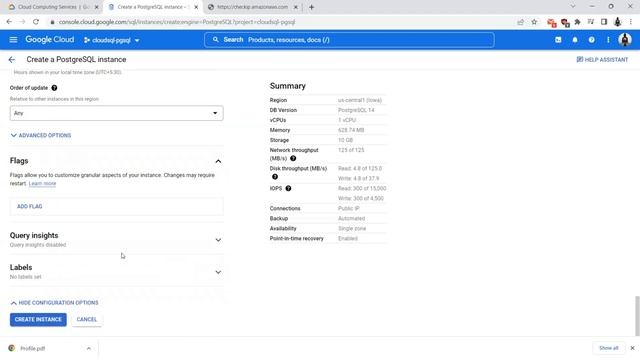This screenshot has width=640, height=360.
Task: Close the Create a PostgreSQL instance tab
Action: point(196,7)
